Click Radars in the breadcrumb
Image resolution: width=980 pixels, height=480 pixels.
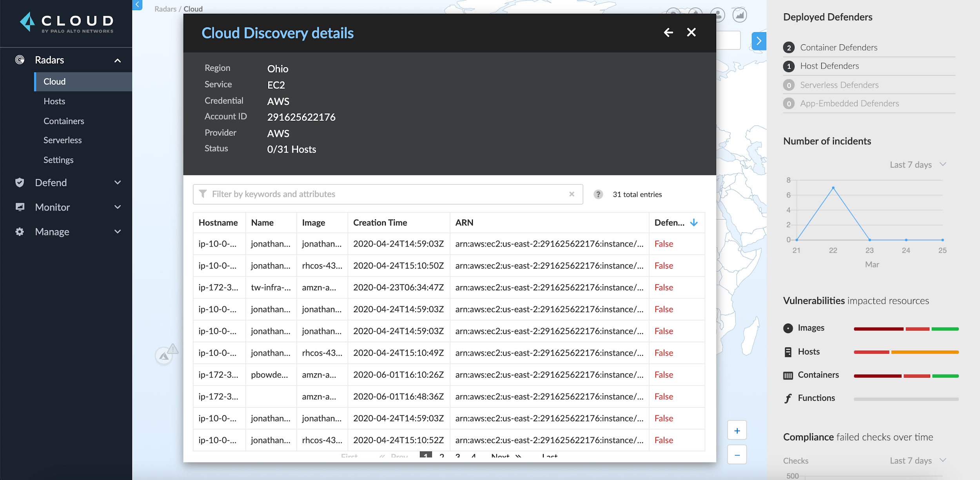[x=165, y=9]
